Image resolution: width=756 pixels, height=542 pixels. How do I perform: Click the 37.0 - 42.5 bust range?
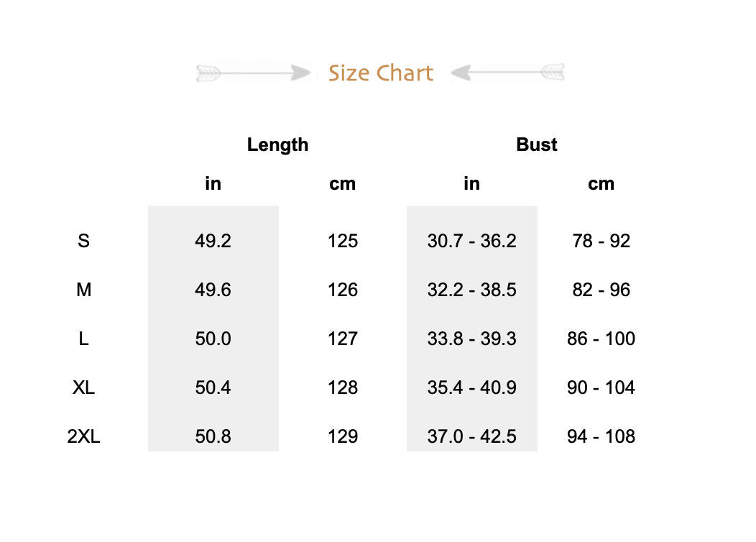pyautogui.click(x=471, y=436)
